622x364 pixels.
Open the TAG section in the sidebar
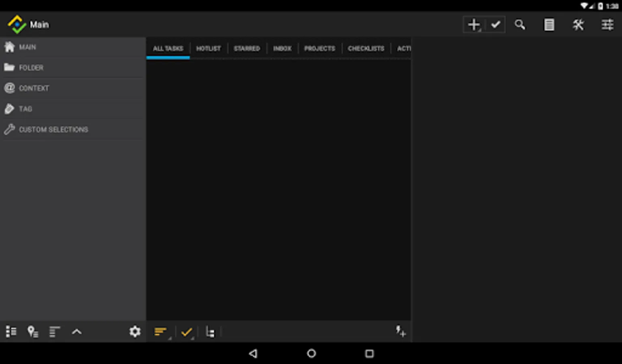25,109
